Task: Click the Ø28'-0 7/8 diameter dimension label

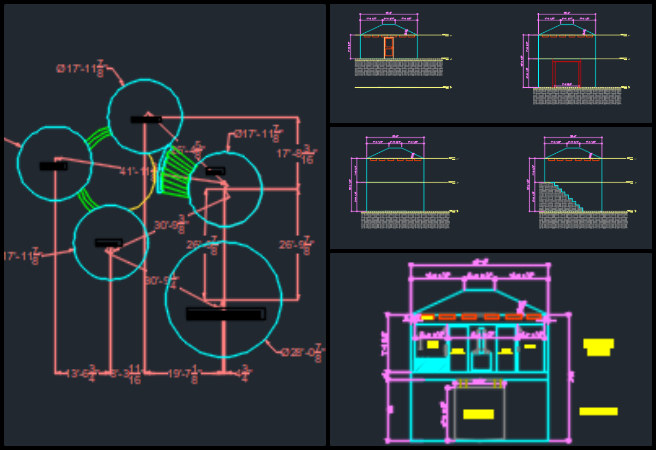Action: click(303, 351)
